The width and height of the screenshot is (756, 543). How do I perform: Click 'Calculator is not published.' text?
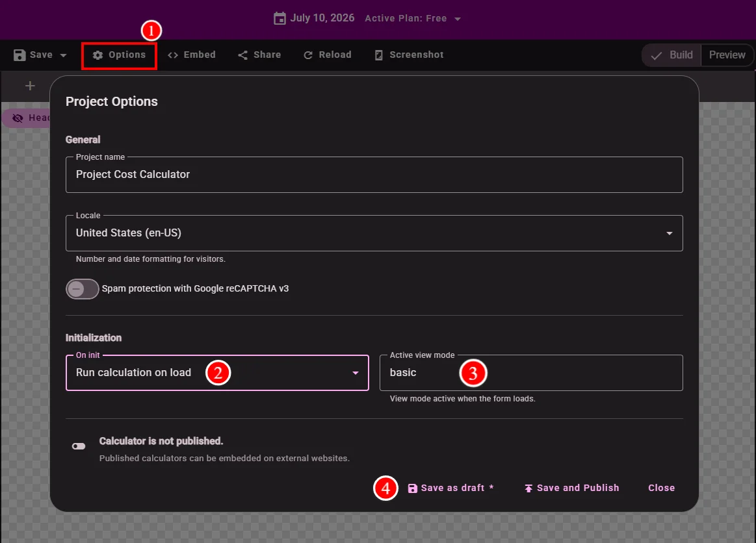coord(161,441)
